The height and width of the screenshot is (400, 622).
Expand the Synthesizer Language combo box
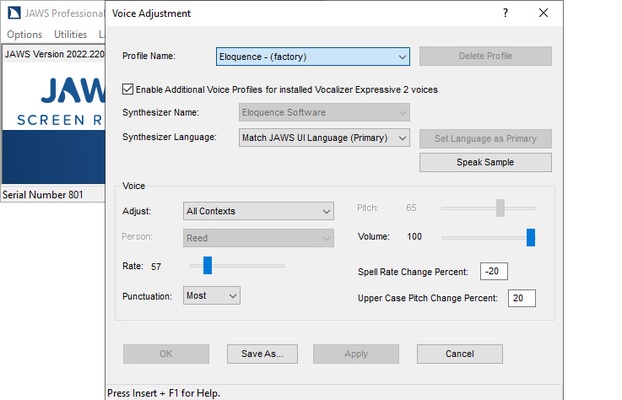point(324,137)
